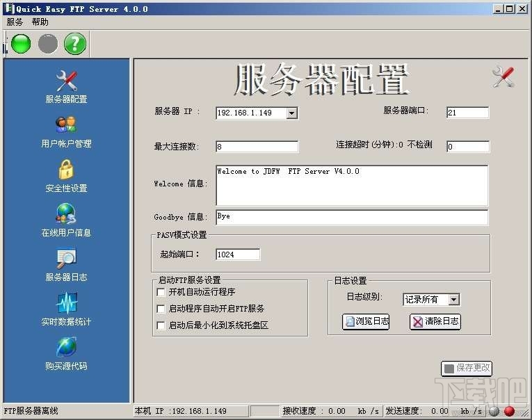The image size is (532, 420).
Task: Click the 保存更改 button
Action: tap(467, 368)
